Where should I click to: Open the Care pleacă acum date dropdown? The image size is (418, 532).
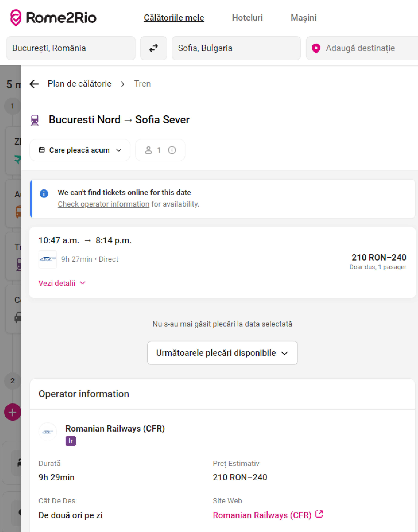pyautogui.click(x=80, y=150)
